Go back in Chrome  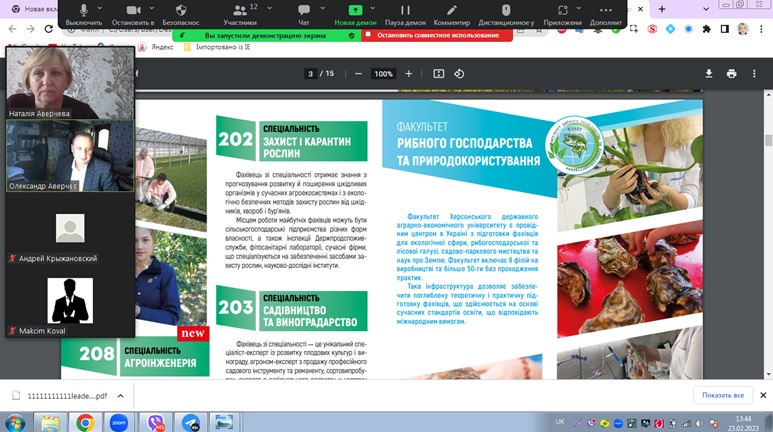(x=12, y=29)
